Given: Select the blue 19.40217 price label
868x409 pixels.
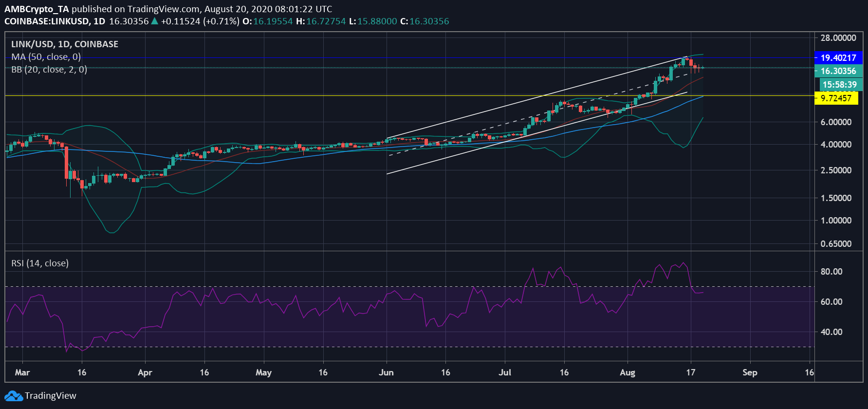Looking at the screenshot, I should [838, 58].
